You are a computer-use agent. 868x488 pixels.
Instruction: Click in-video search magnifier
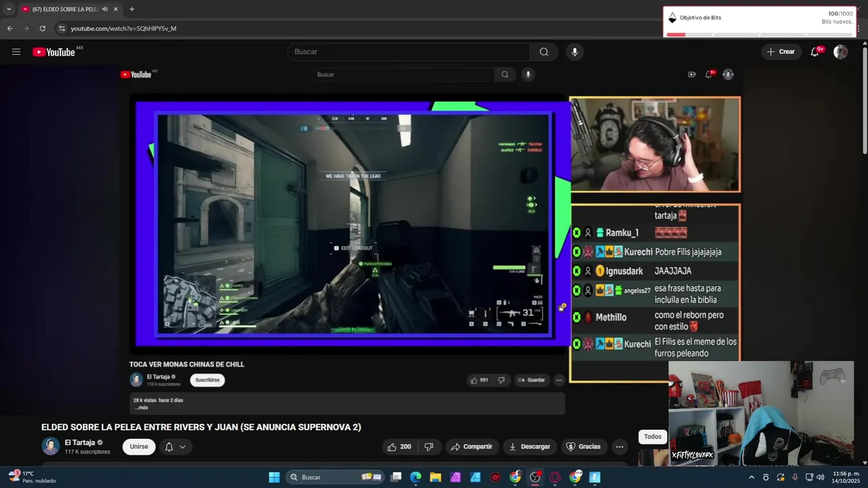click(505, 75)
